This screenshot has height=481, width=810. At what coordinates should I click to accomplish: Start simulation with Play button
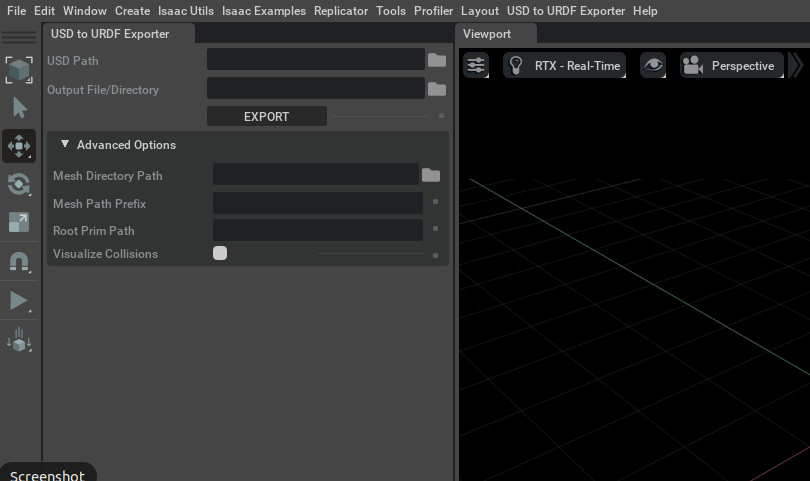pyautogui.click(x=19, y=301)
